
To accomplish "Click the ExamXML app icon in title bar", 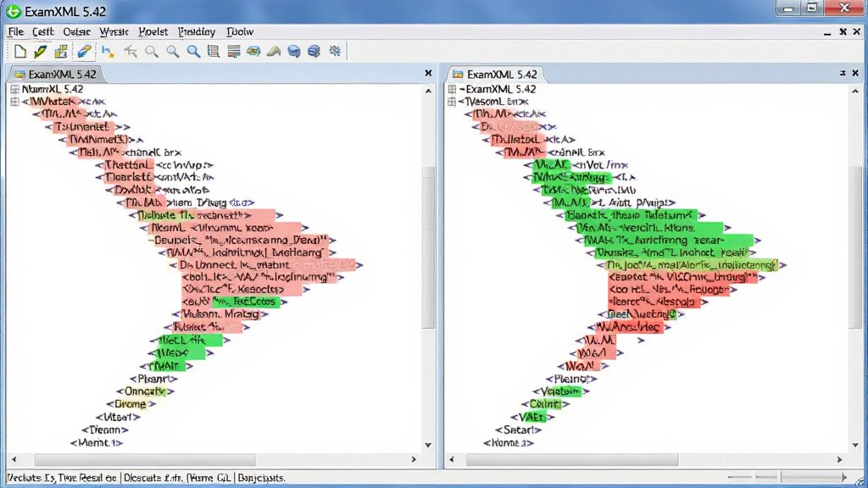I will point(14,11).
